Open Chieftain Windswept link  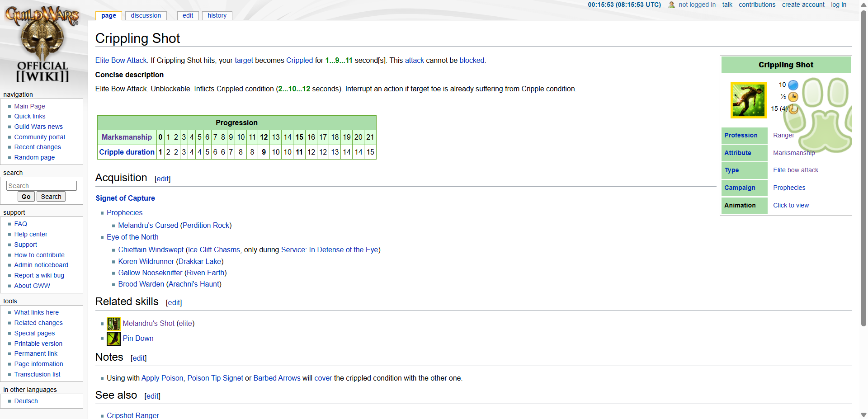point(151,250)
